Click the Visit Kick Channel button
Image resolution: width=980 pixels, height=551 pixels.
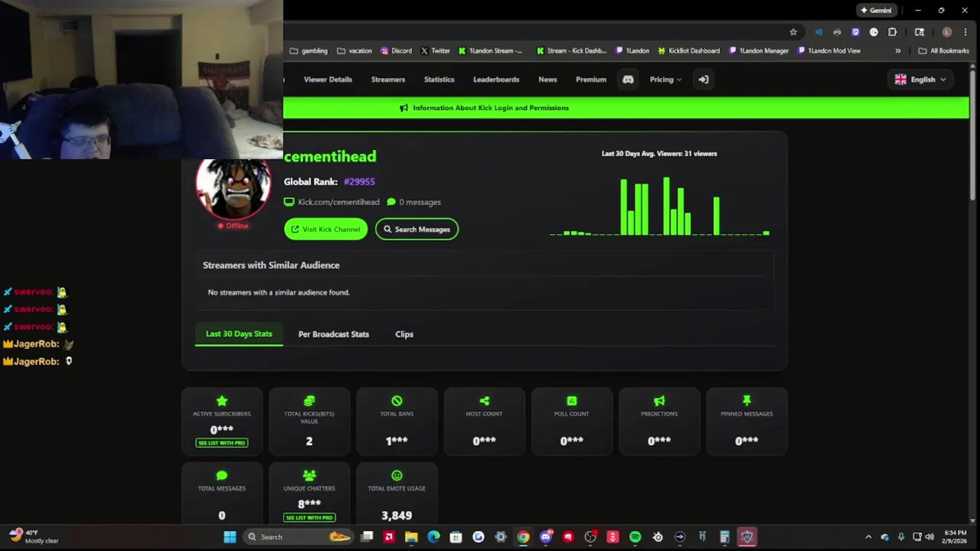point(326,229)
